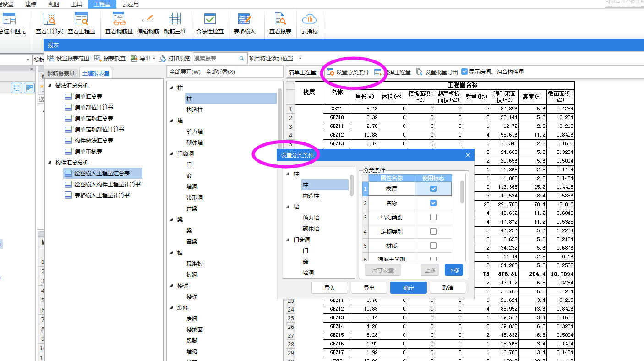
Task: Open 查看报表 in ribbon
Action: coord(280,24)
